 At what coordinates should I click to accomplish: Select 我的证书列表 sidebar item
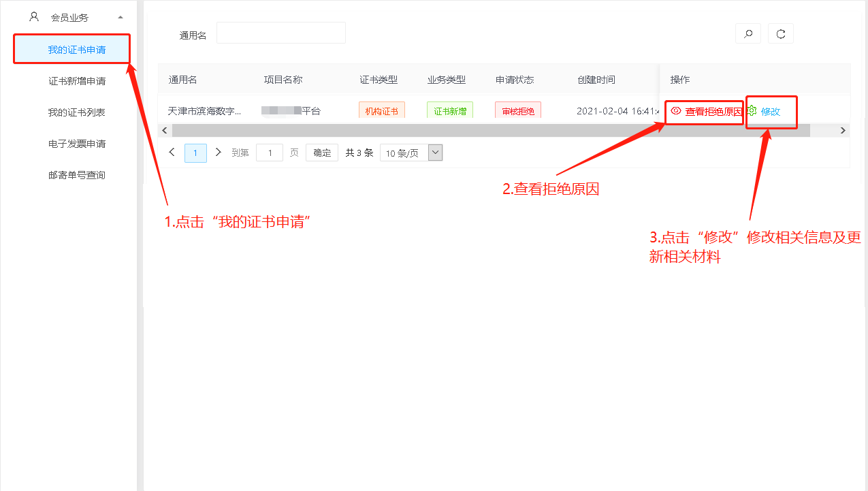[77, 112]
